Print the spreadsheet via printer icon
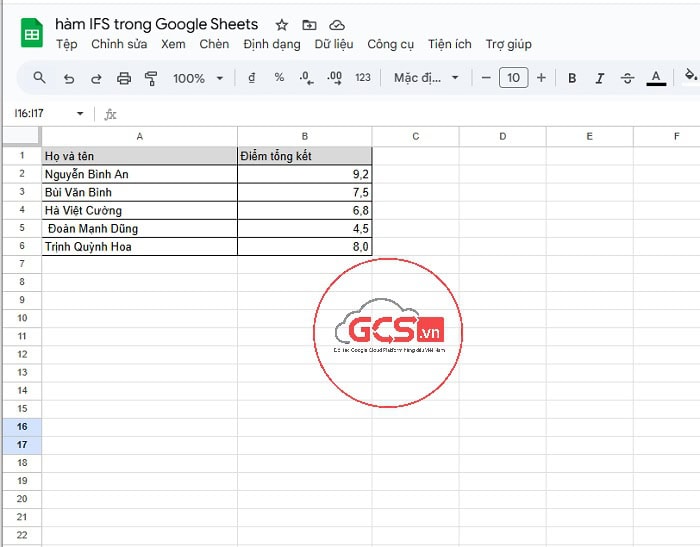The image size is (700, 547). [124, 78]
